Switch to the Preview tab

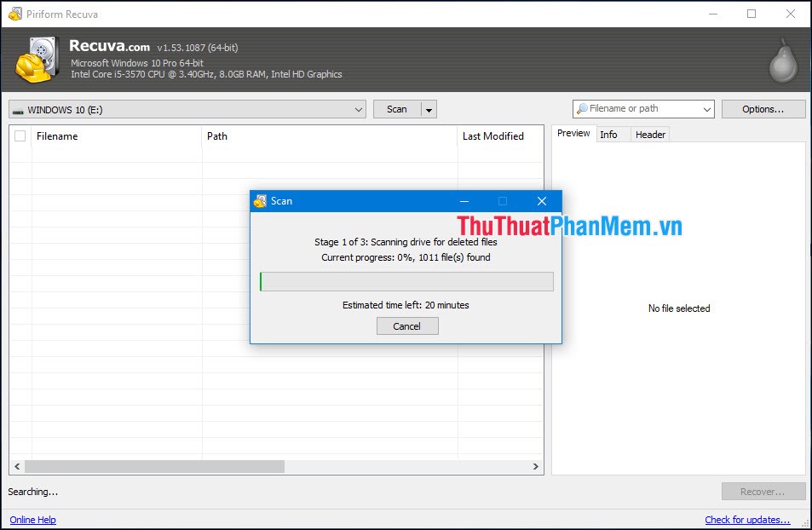(x=573, y=133)
